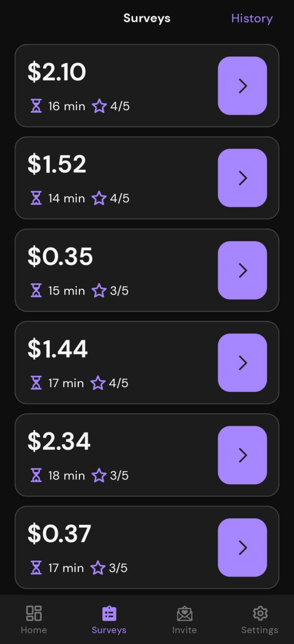Screen dimensions: 294x644
Task: Open the $2.34 survey arrow button
Action: coord(242,455)
